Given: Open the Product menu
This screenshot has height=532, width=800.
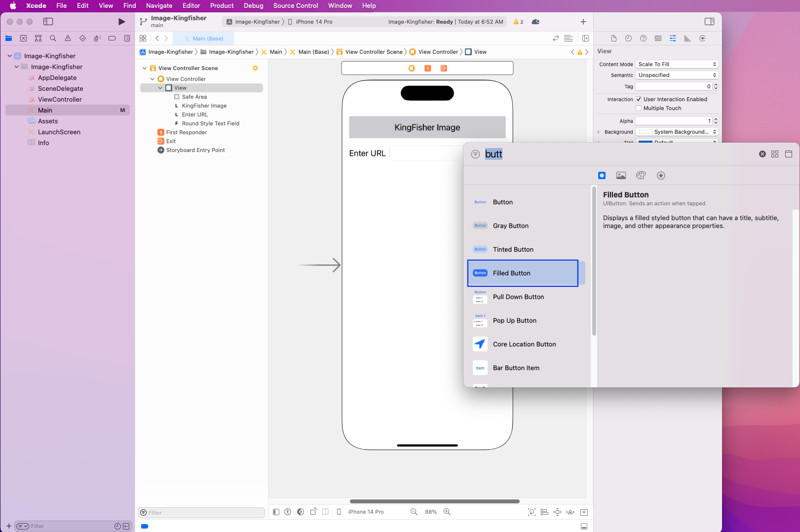Looking at the screenshot, I should click(222, 5).
